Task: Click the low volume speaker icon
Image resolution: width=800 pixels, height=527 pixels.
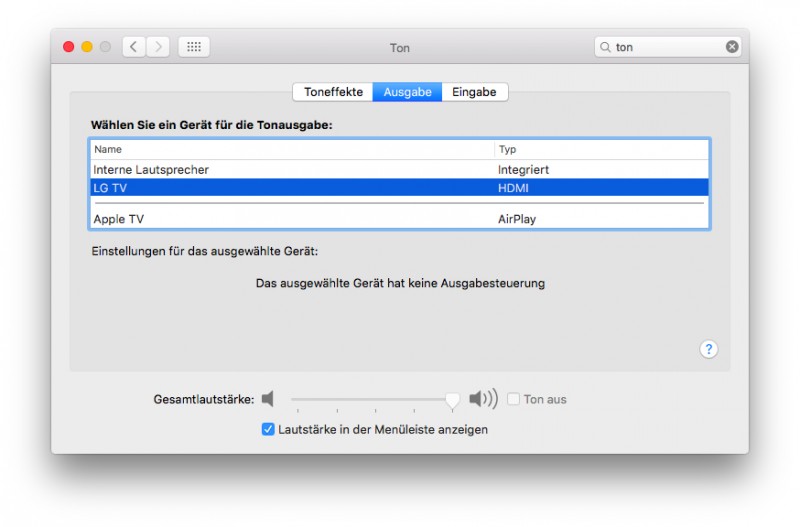Action: coord(267,400)
